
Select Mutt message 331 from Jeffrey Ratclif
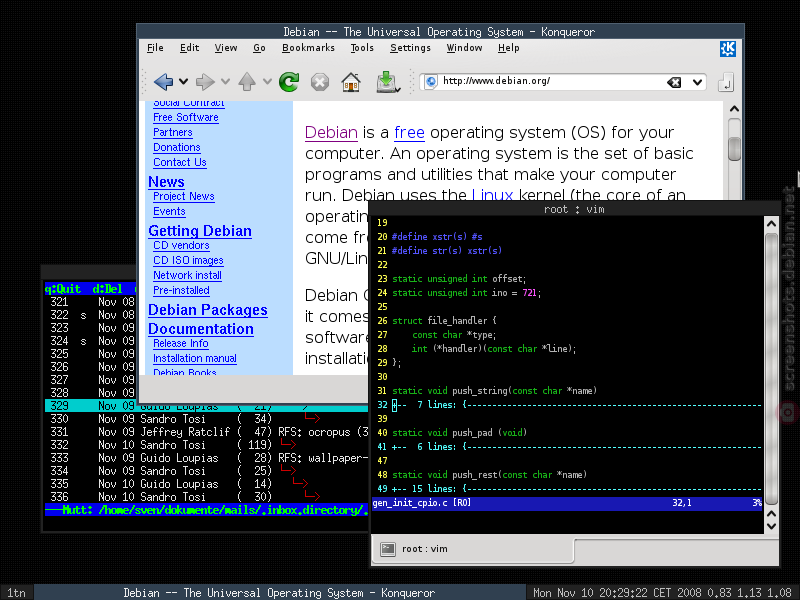pos(206,432)
